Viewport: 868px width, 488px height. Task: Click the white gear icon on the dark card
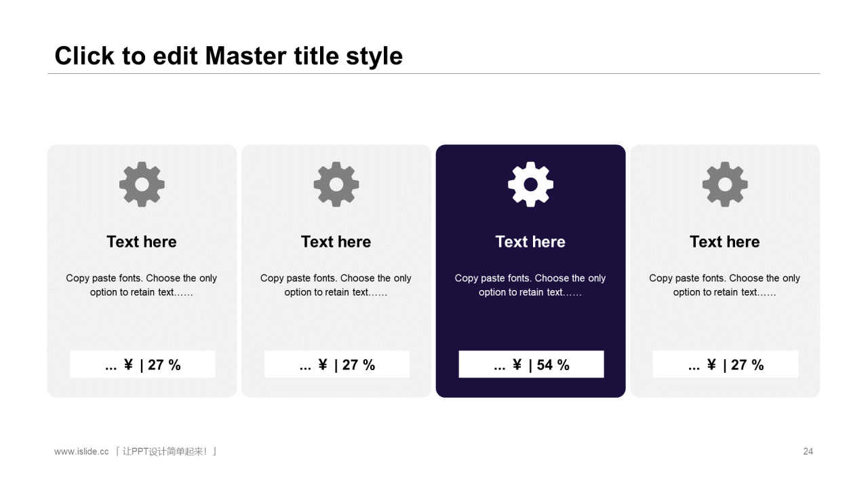(x=530, y=184)
